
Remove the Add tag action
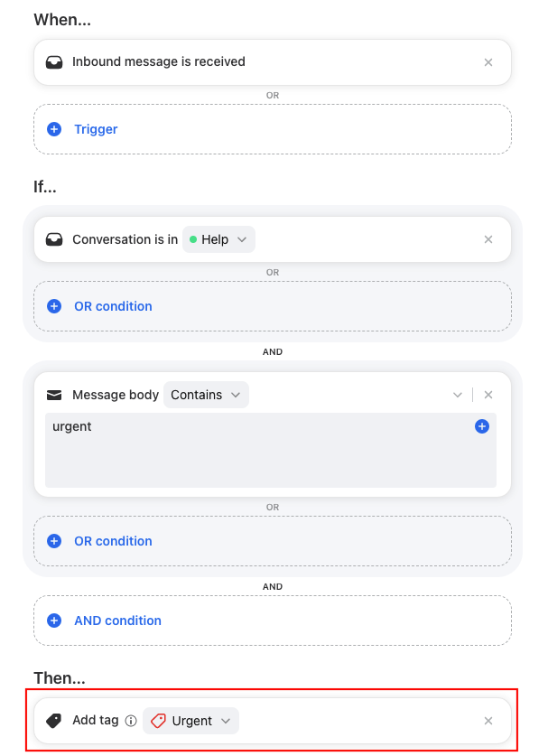point(488,721)
